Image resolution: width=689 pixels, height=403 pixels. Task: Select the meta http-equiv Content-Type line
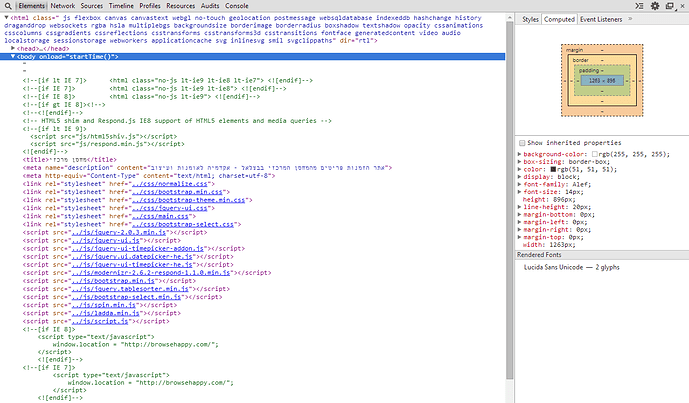149,176
